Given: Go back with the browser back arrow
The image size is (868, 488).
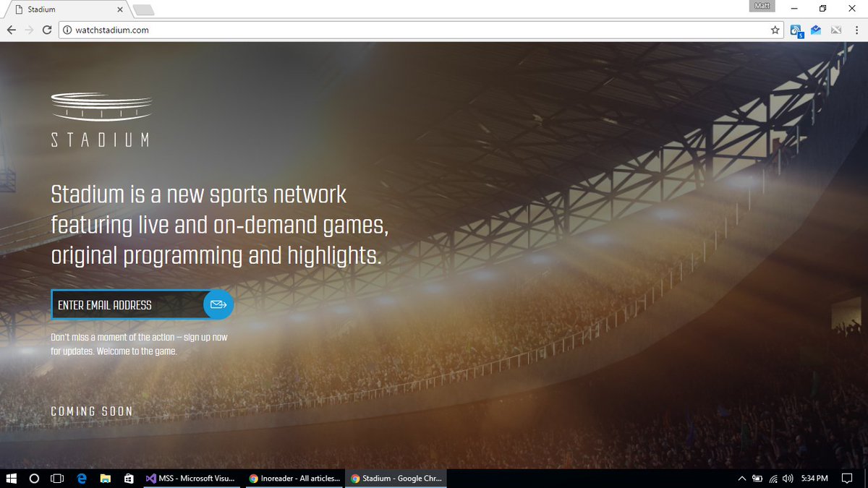Looking at the screenshot, I should pyautogui.click(x=11, y=30).
